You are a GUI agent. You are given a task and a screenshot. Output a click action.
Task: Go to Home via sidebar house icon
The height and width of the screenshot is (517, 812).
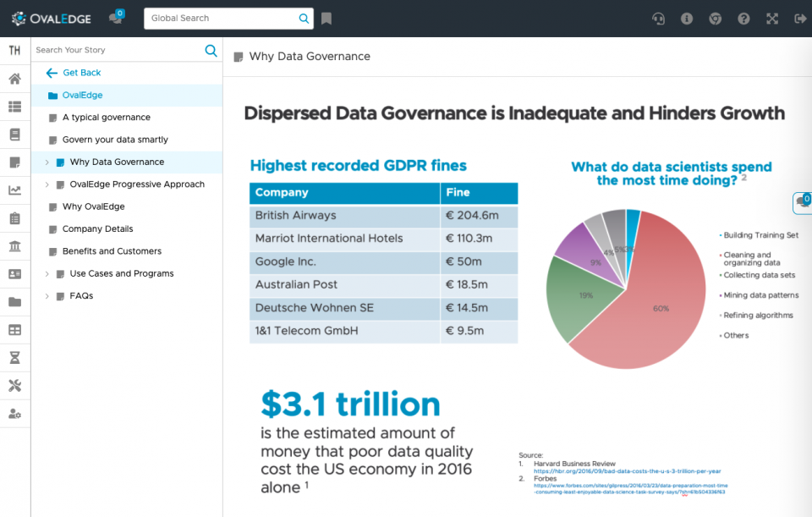coord(14,79)
